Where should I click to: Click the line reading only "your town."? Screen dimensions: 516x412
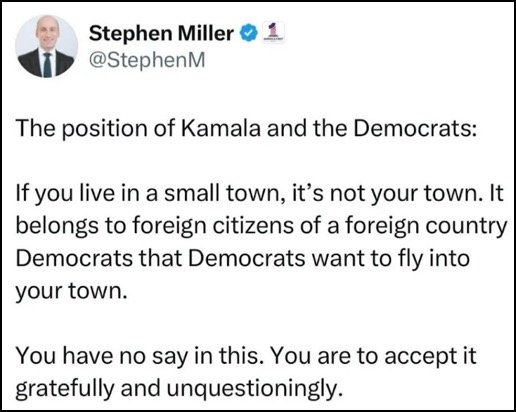[x=71, y=292]
